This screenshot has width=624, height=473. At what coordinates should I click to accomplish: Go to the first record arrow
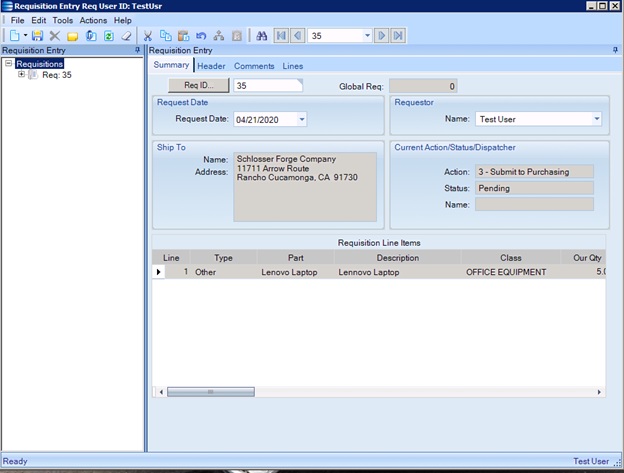[281, 36]
